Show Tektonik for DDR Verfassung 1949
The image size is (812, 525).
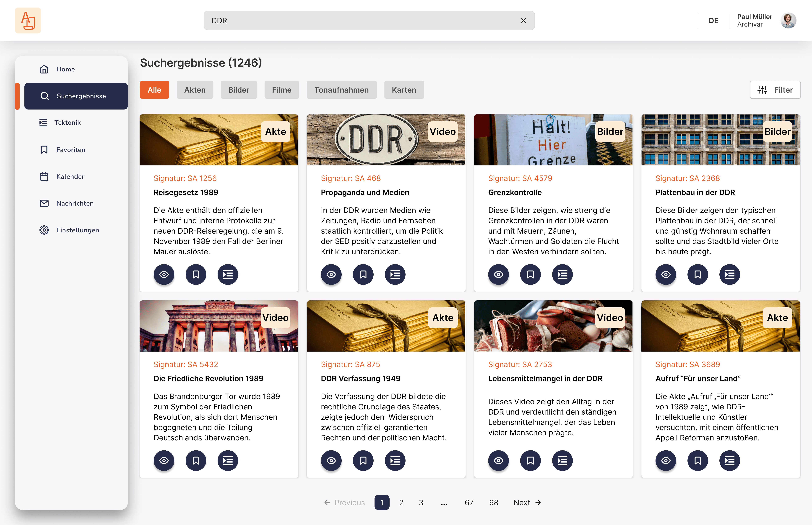395,461
